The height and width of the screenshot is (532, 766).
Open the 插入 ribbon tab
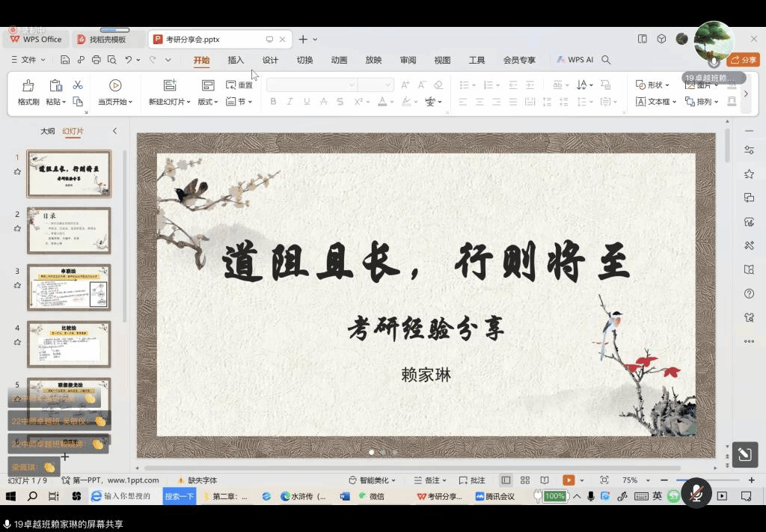tap(236, 60)
